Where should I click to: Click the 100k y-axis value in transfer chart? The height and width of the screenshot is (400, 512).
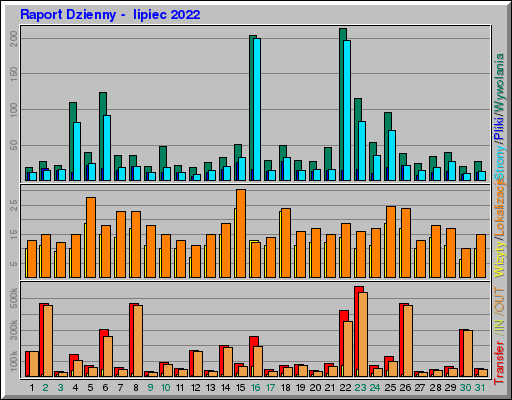click(13, 360)
